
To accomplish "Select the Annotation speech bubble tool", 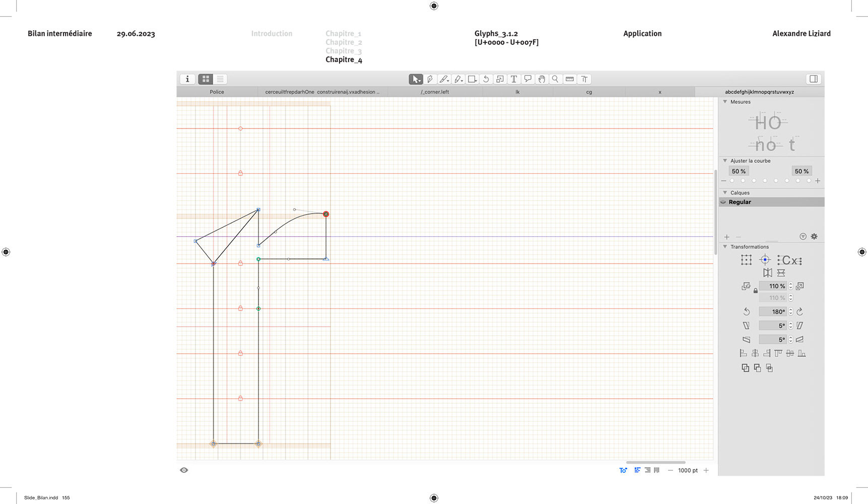I will coord(527,79).
